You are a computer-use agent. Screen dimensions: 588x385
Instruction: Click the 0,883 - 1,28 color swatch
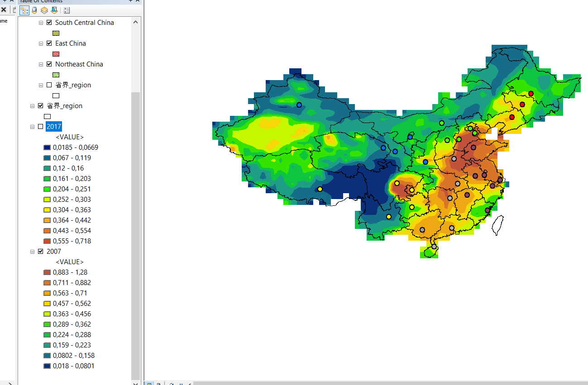(x=47, y=272)
